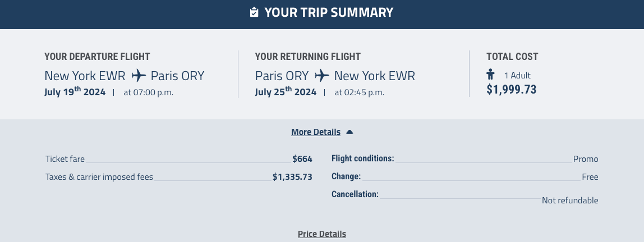Click the Ticket fare label
The height and width of the screenshot is (242, 644).
coord(65,159)
